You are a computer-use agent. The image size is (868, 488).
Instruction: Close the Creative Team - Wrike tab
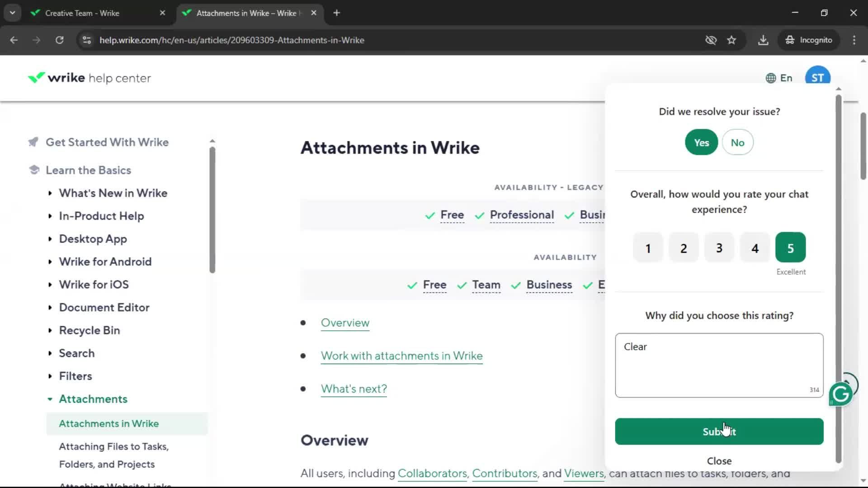pos(162,13)
